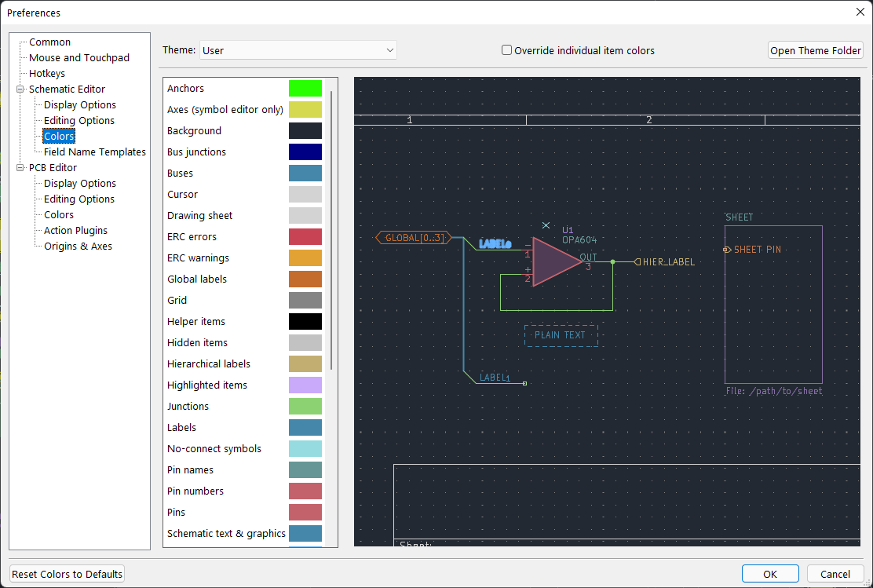This screenshot has height=588, width=873.
Task: Collapse the PCB Editor tree node
Action: (x=20, y=167)
